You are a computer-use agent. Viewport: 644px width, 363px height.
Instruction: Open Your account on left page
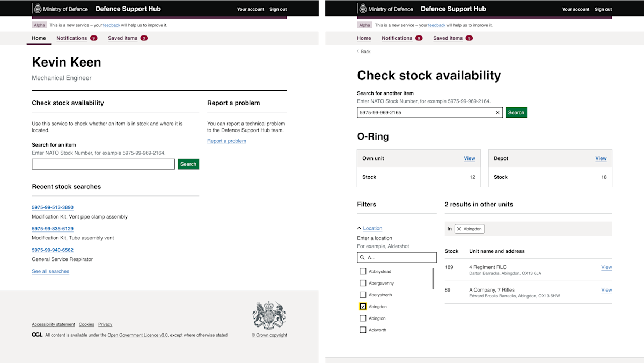tap(251, 9)
